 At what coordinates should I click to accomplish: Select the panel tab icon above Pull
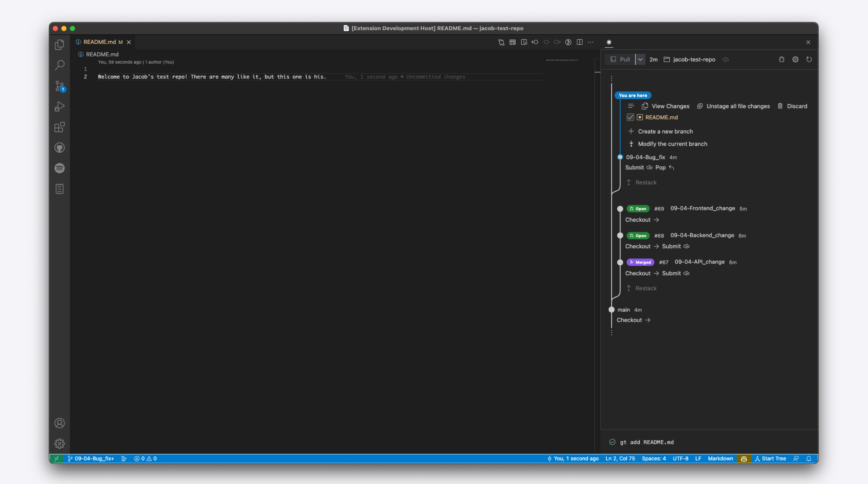point(609,42)
